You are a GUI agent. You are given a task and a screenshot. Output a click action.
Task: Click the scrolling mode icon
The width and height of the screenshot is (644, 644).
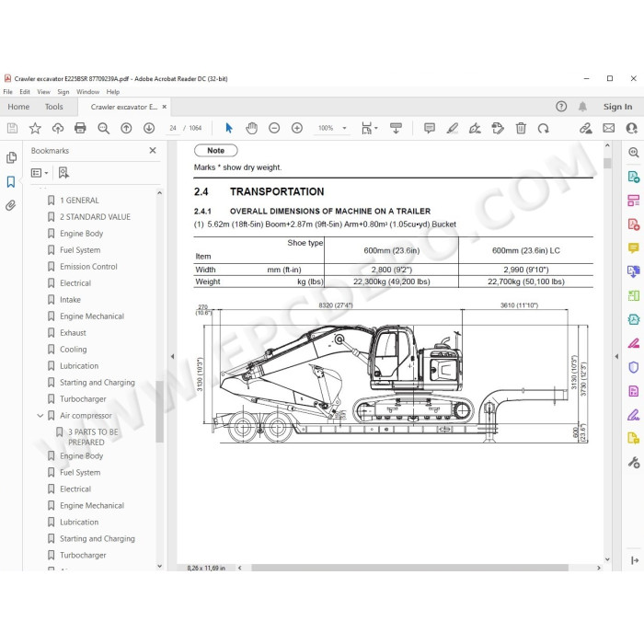pos(396,128)
